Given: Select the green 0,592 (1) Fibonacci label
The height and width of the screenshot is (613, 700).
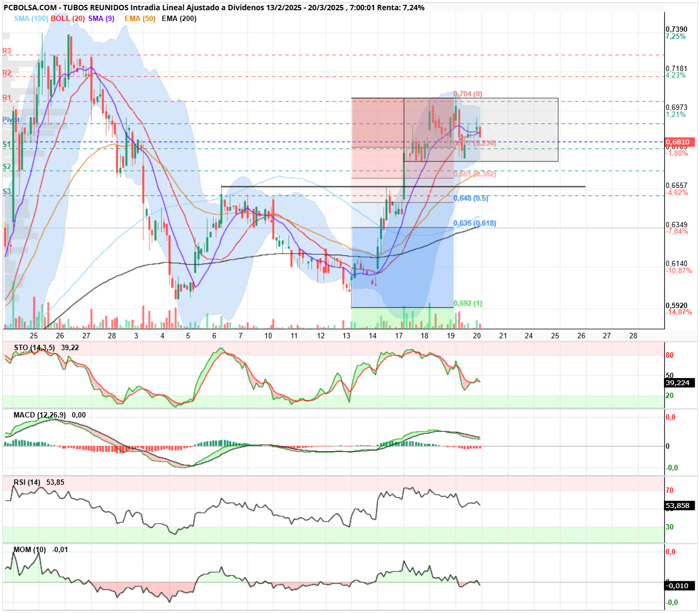Looking at the screenshot, I should (468, 303).
